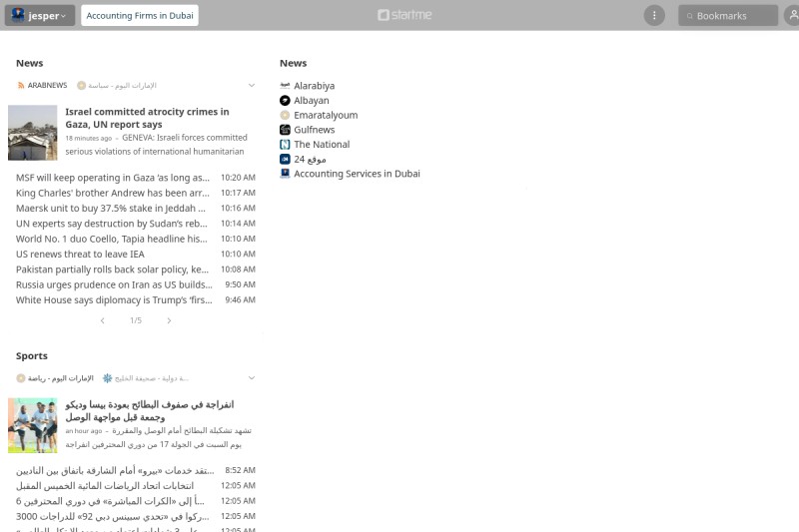Open The National bookmark

[x=322, y=145]
